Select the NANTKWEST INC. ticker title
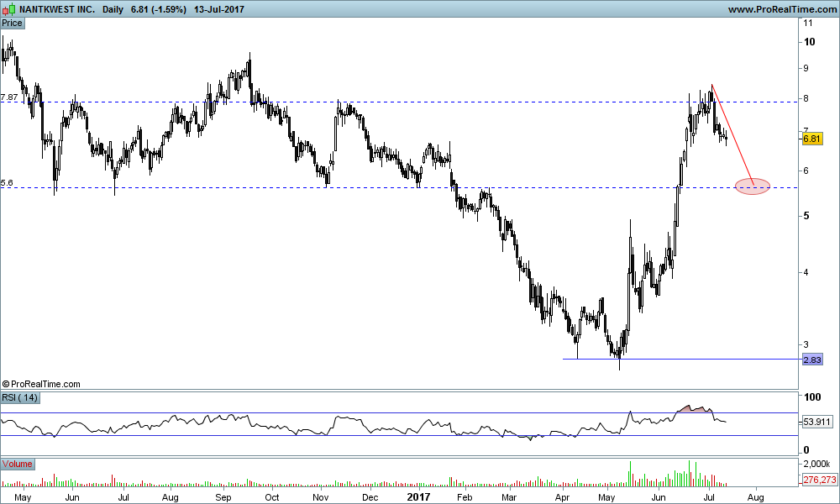The image size is (840, 504). coord(57,9)
